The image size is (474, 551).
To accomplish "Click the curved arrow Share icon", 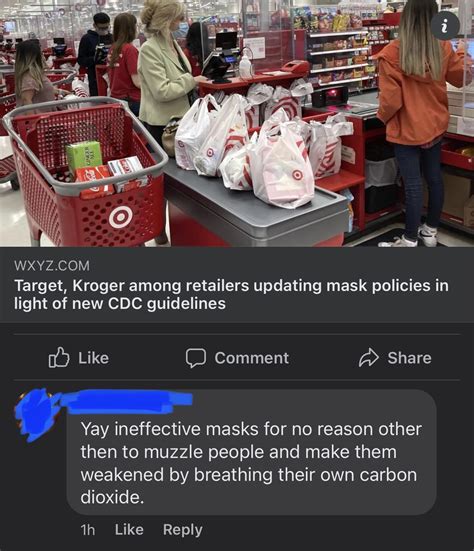I will (x=369, y=358).
